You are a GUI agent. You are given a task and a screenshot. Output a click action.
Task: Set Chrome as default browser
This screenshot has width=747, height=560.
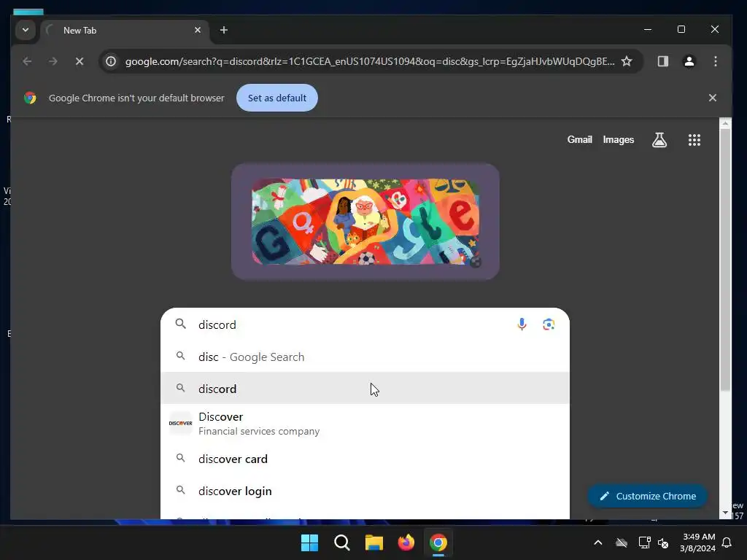(276, 98)
